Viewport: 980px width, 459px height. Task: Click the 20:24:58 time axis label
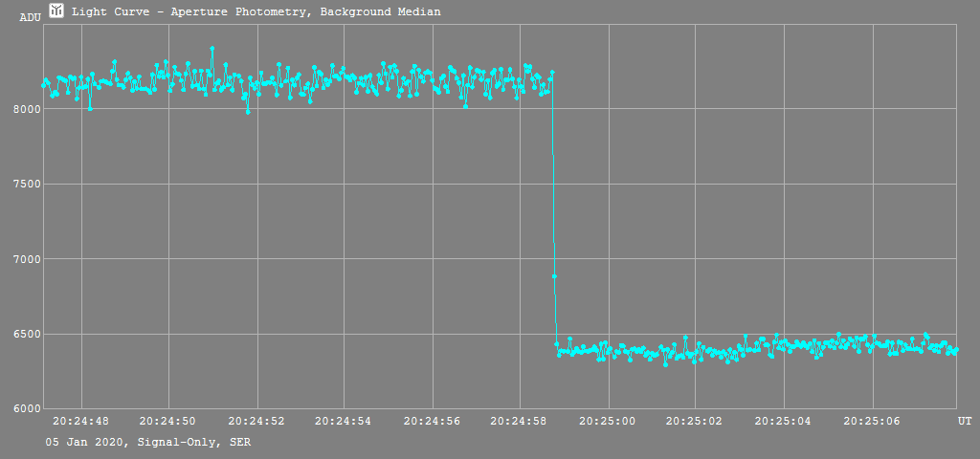pyautogui.click(x=520, y=421)
